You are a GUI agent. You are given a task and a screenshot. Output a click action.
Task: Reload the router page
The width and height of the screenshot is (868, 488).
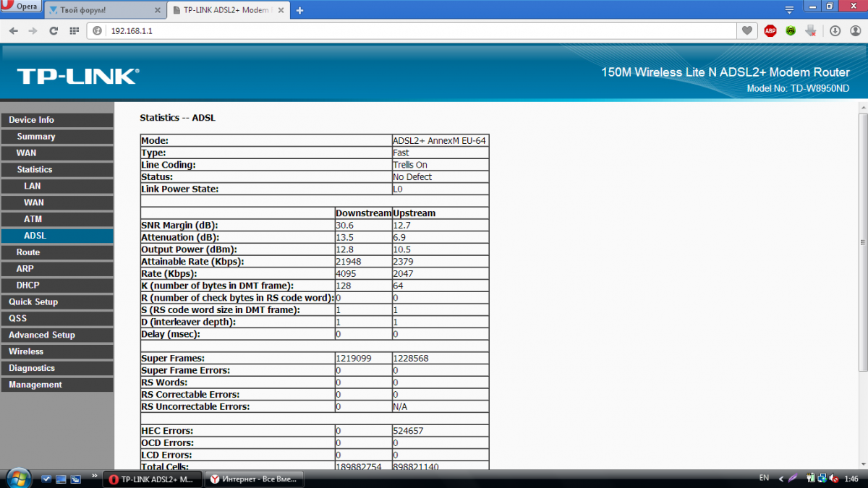(x=53, y=31)
